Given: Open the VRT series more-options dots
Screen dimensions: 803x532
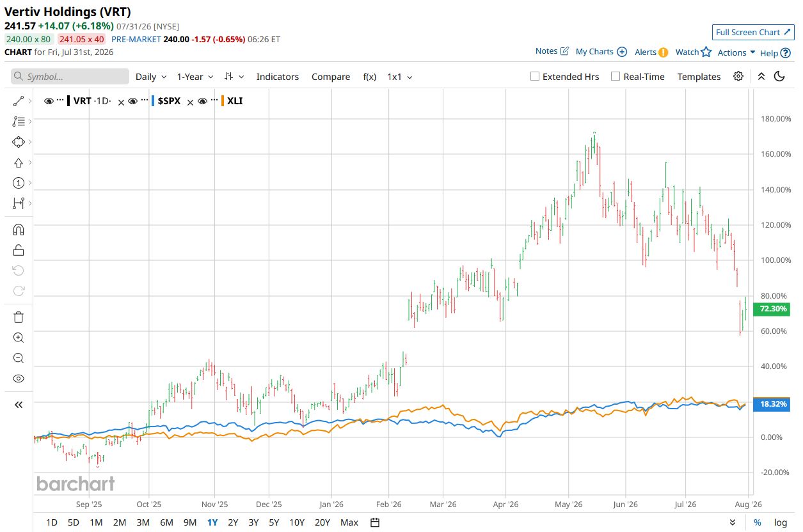Looking at the screenshot, I should point(60,100).
